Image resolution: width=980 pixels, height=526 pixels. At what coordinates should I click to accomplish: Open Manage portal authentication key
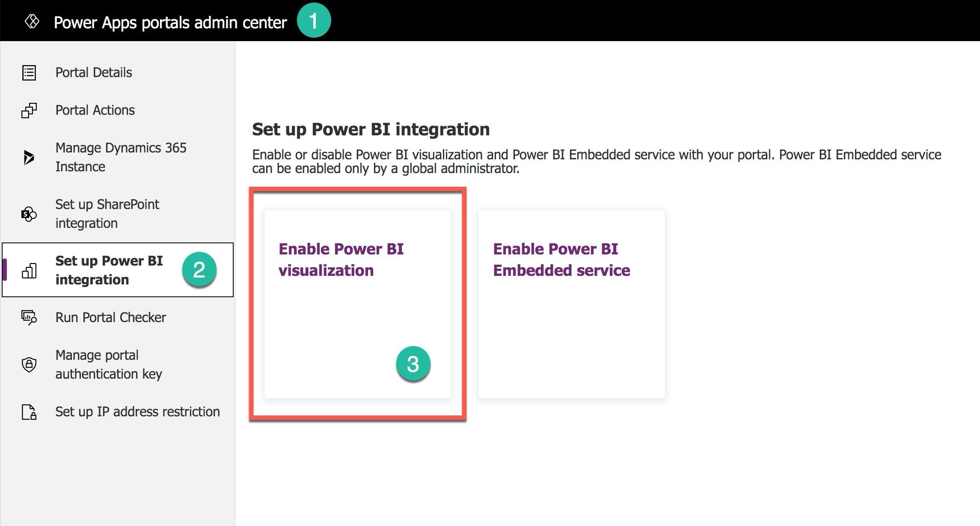coord(118,365)
